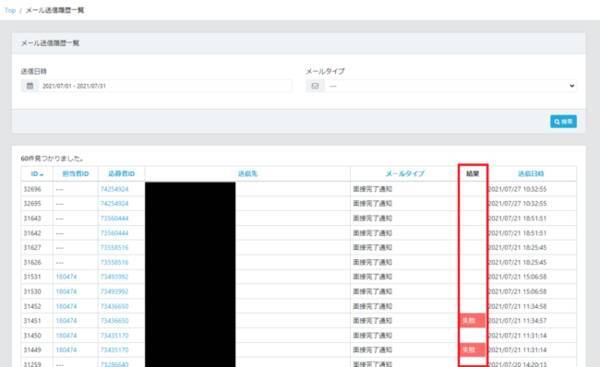
Task: Click the envelope icon beside mail type select
Action: 315,86
